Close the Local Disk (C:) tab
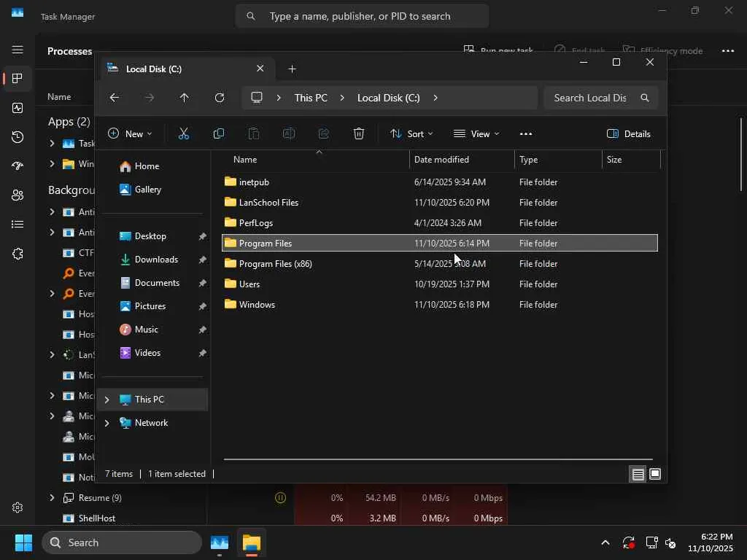The width and height of the screenshot is (747, 560). [260, 69]
